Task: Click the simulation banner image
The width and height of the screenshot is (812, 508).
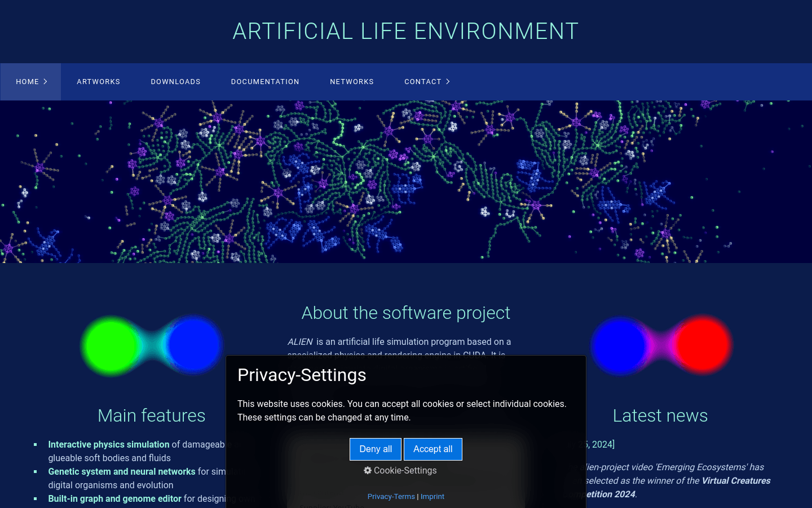Action: 406,182
